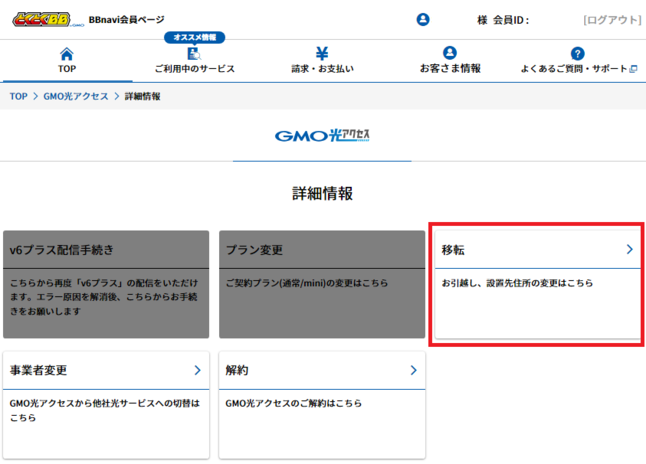
Task: Click the disabled v6プラス配信手続き card
Action: (106, 284)
